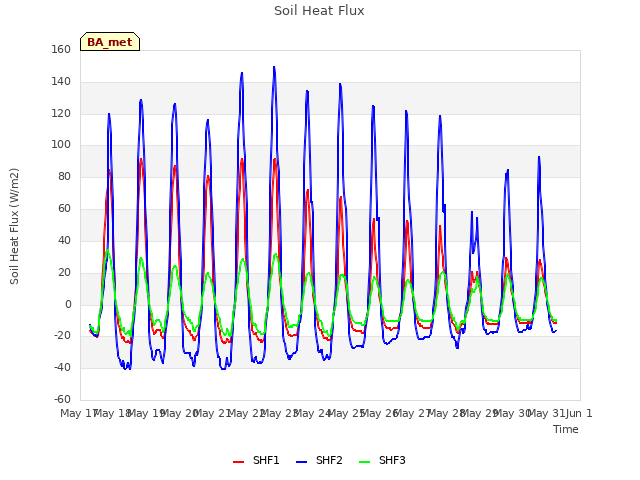Click the BA_met annotation label
640x480 pixels.
click(x=110, y=42)
